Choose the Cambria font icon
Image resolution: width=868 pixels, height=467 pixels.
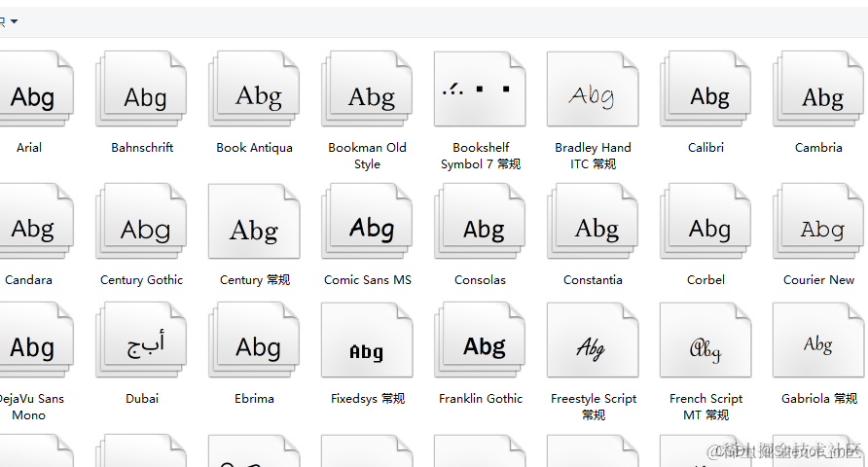tap(818, 89)
